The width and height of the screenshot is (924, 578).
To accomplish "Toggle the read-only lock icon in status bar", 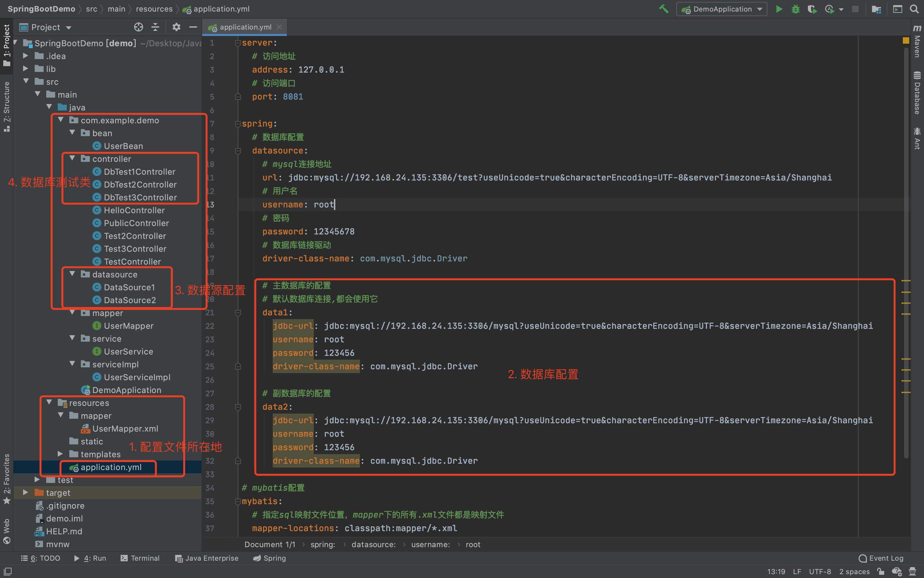I will (x=880, y=572).
